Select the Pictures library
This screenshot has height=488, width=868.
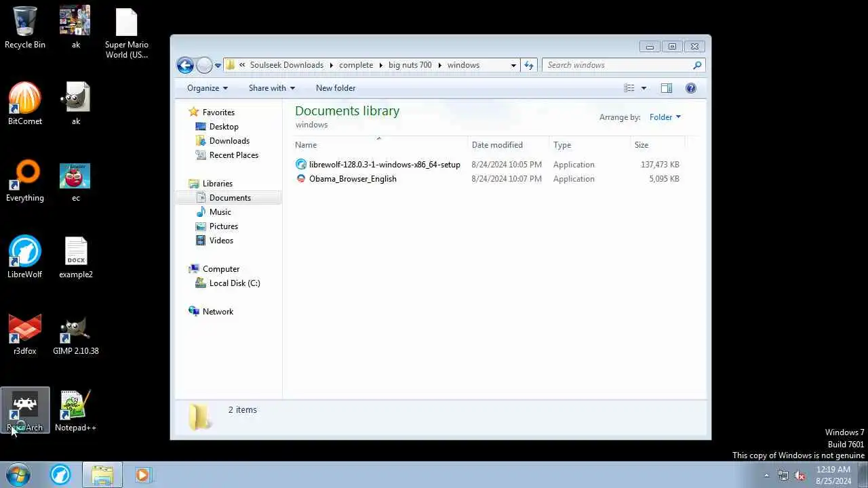(224, 226)
